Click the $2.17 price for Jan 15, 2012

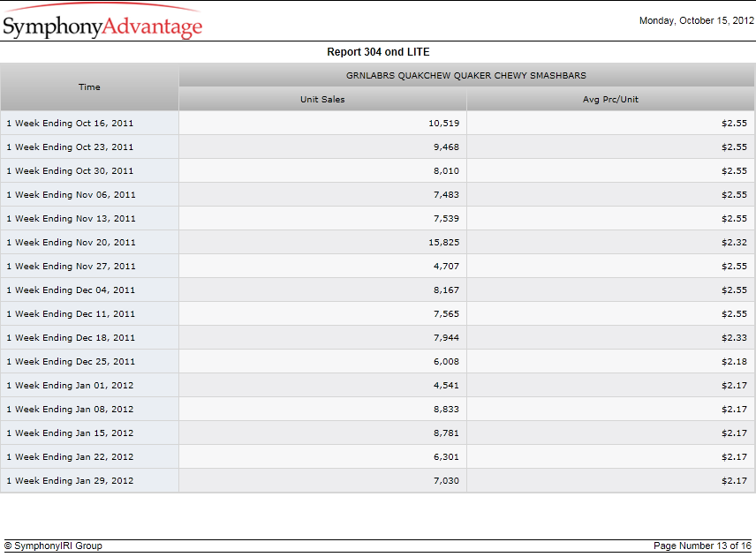click(734, 433)
